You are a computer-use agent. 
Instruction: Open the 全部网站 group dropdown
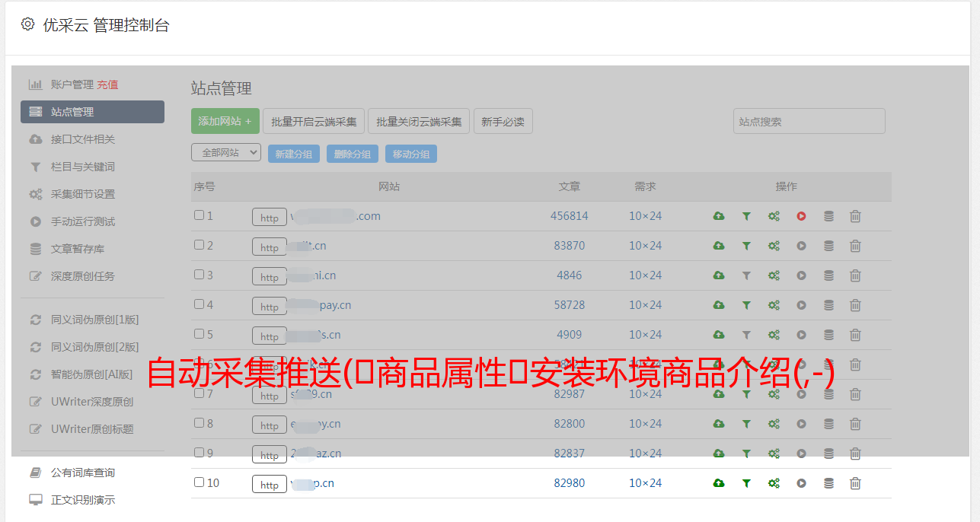226,153
